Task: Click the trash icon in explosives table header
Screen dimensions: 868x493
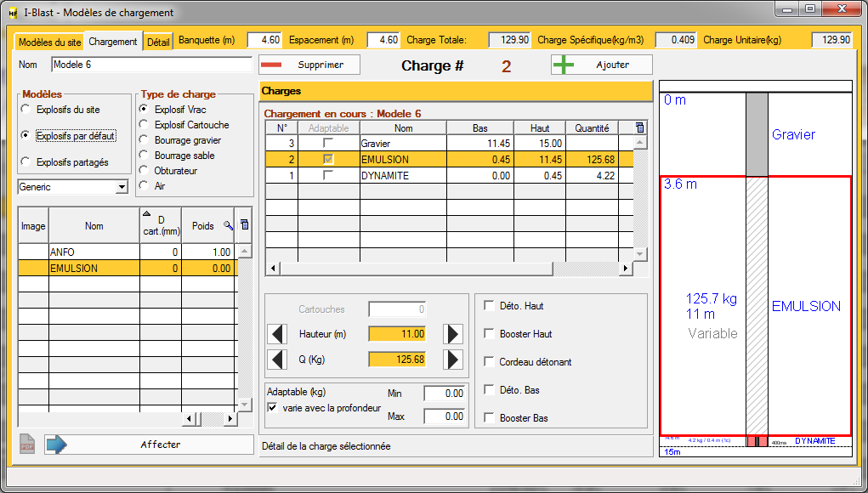Action: click(x=245, y=224)
